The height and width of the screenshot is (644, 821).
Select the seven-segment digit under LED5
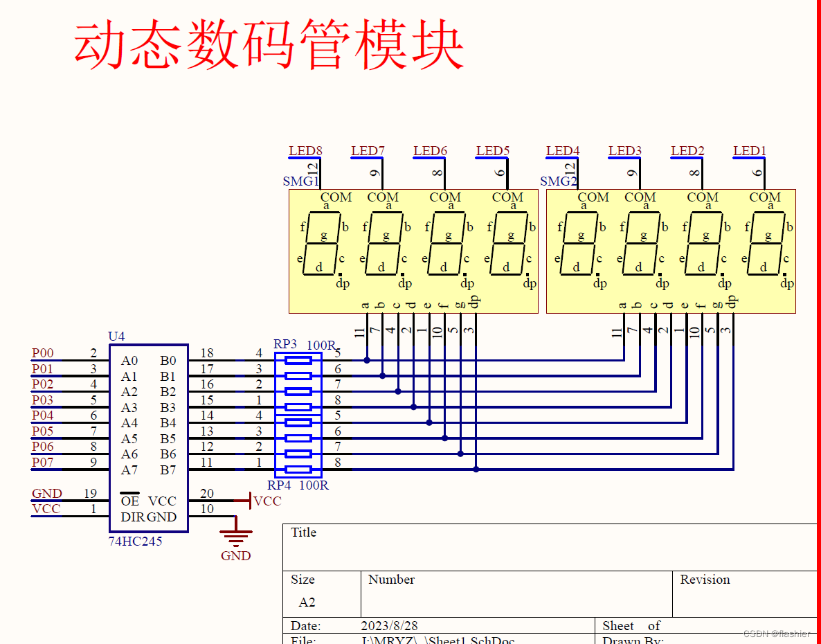[x=508, y=244]
